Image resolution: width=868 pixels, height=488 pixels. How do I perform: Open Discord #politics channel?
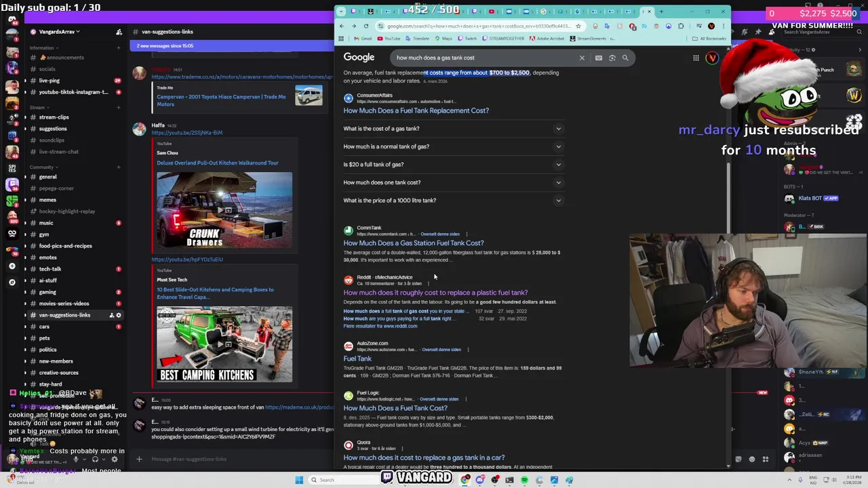click(x=47, y=350)
